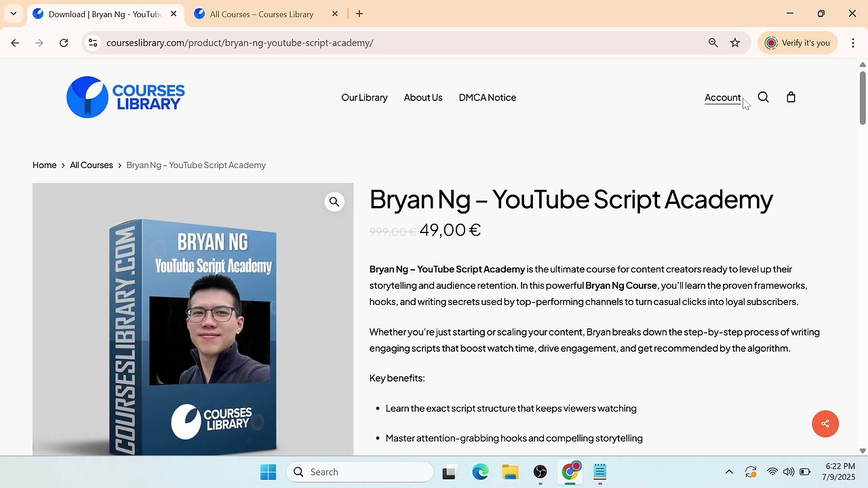Open the Chrome tab search dropdown
This screenshot has height=488, width=868.
click(13, 14)
